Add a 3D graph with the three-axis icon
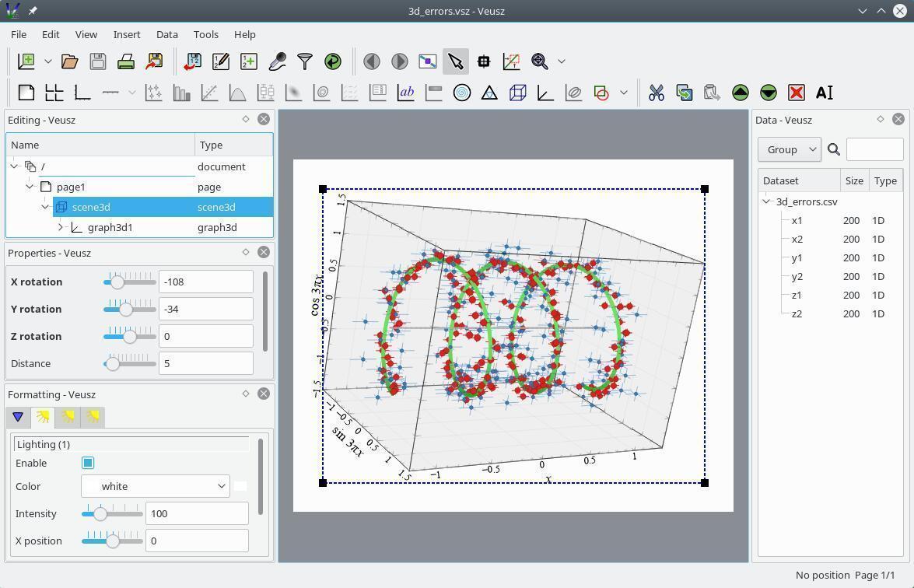This screenshot has width=914, height=588. 545,93
